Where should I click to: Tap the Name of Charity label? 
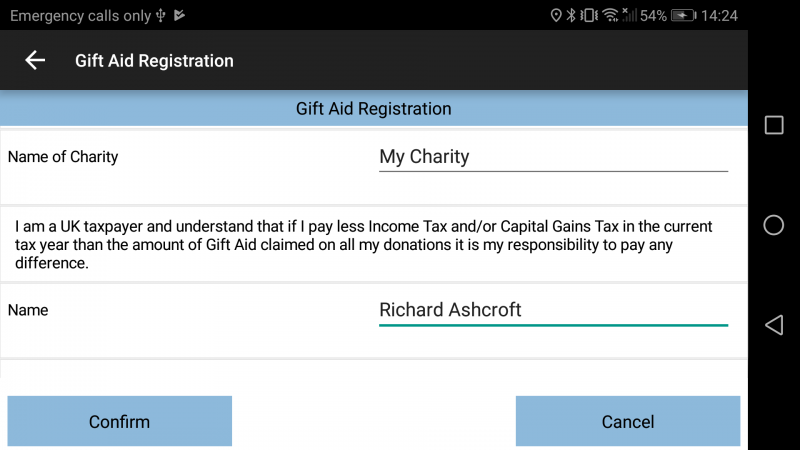click(x=63, y=157)
